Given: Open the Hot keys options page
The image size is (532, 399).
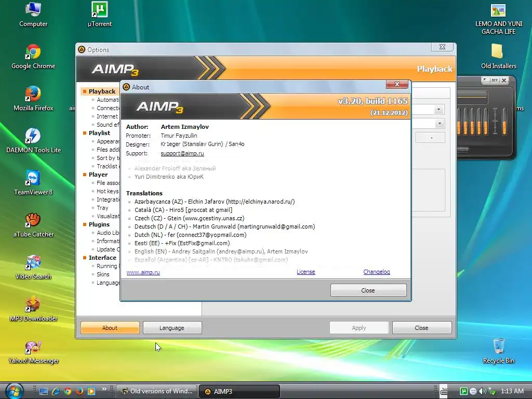Looking at the screenshot, I should pos(108,191).
